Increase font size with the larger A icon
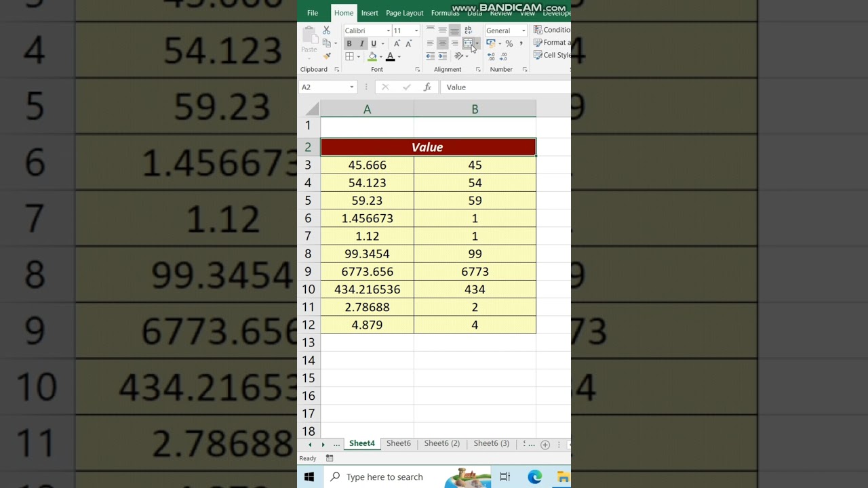This screenshot has width=868, height=488. tap(397, 43)
